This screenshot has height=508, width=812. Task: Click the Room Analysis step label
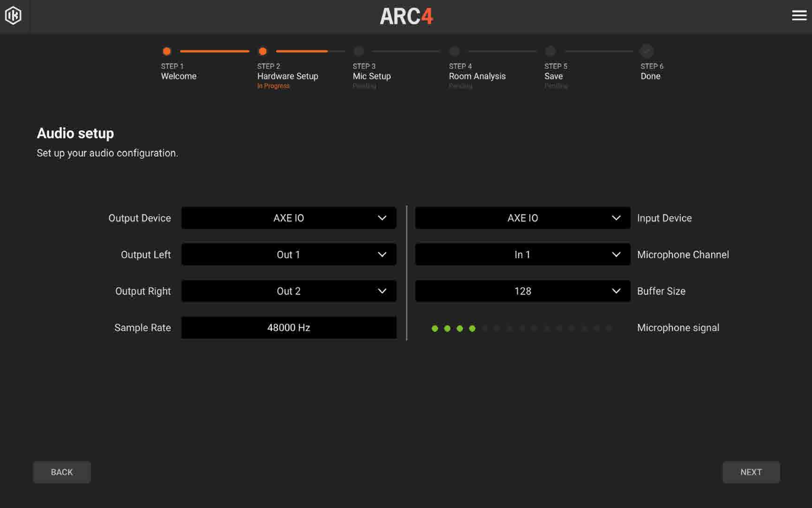click(x=477, y=76)
